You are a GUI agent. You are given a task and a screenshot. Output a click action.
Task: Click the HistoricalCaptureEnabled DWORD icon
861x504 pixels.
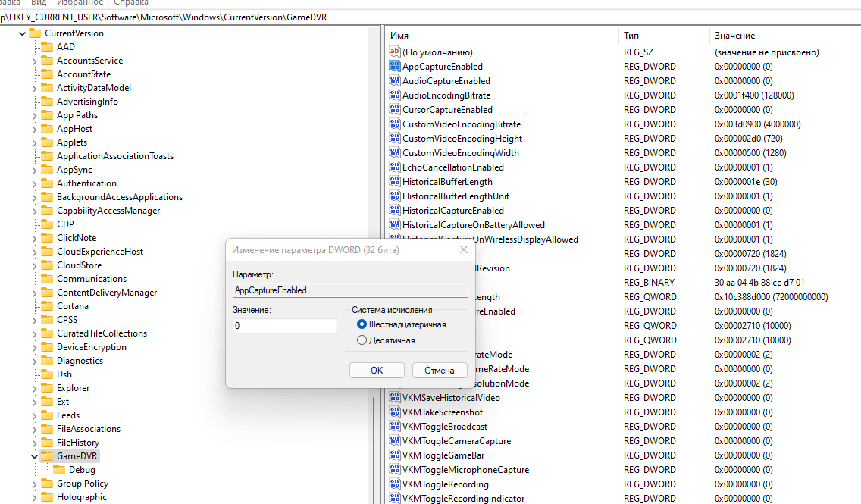click(x=394, y=210)
